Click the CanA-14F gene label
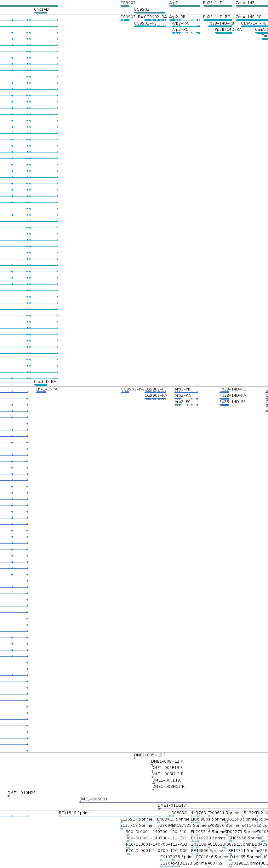268x868 pixels. (x=245, y=3)
